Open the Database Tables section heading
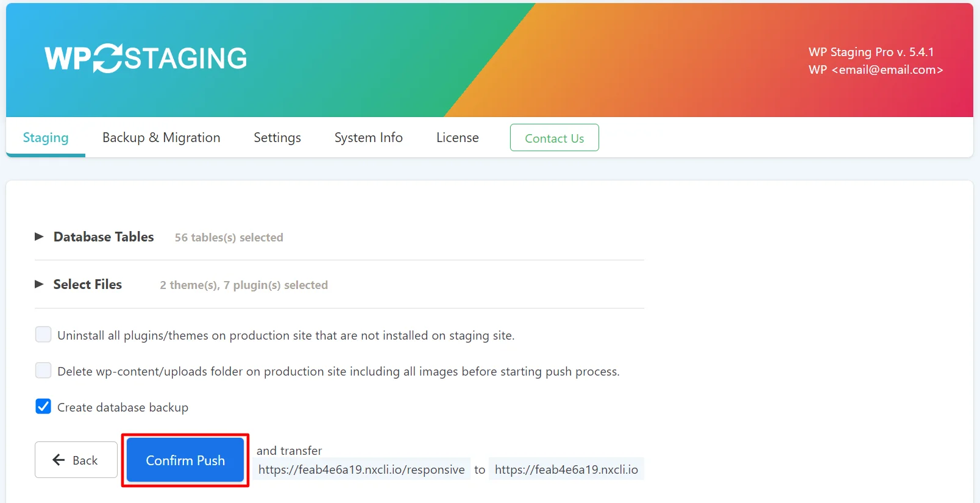This screenshot has width=980, height=503. point(104,237)
